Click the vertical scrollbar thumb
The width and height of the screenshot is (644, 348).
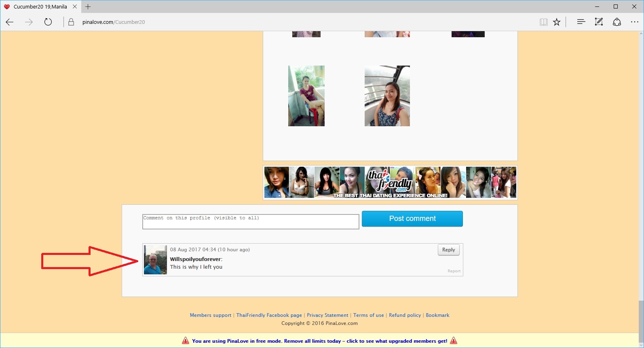[641, 321]
